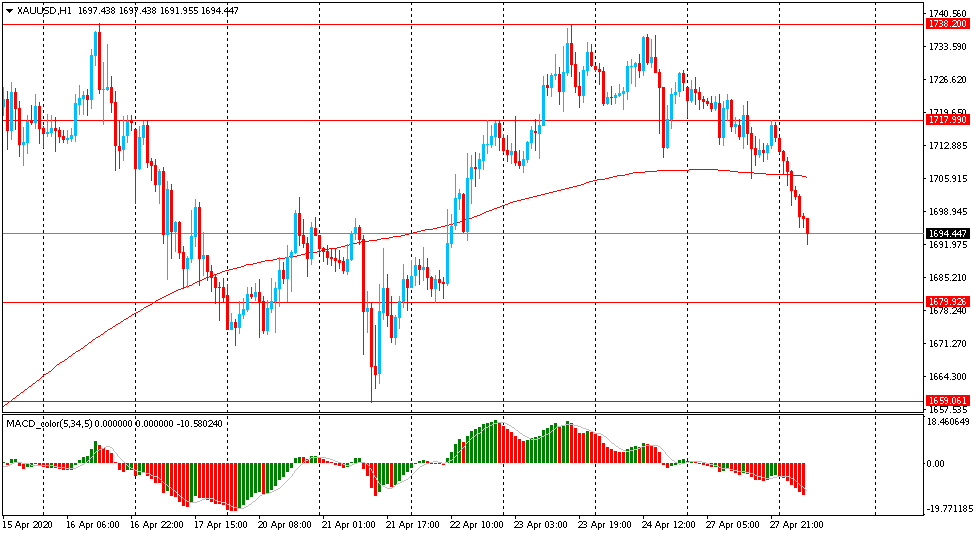Click the MACD_color(5,34,5) indicator label
974x536 pixels.
click(x=50, y=424)
